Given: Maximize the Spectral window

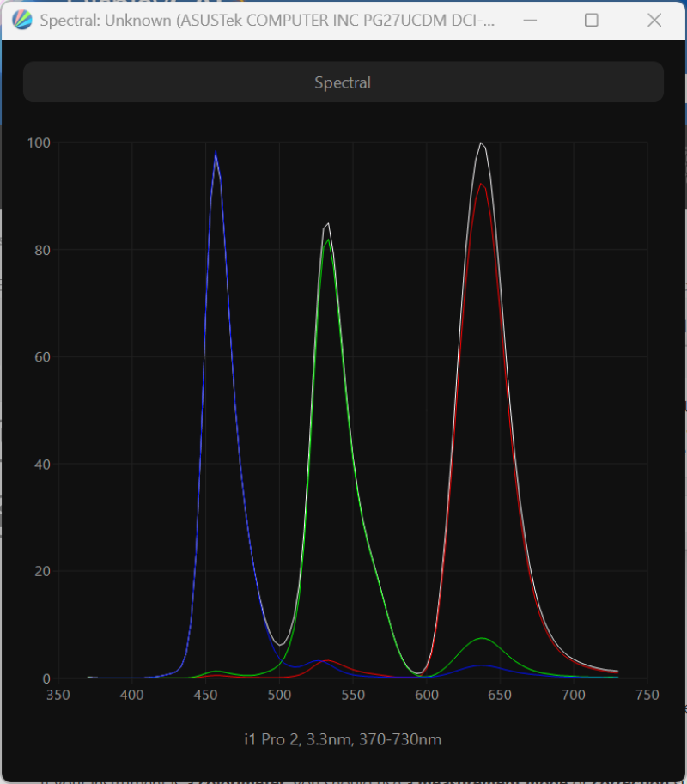Looking at the screenshot, I should (592, 20).
